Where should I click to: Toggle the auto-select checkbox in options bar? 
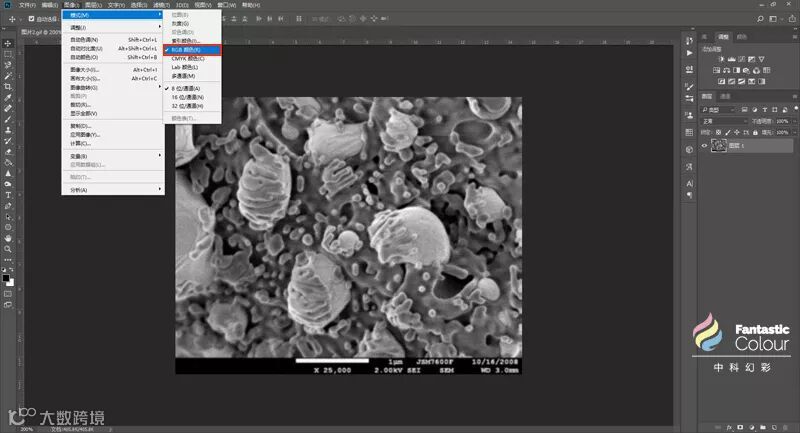point(31,18)
